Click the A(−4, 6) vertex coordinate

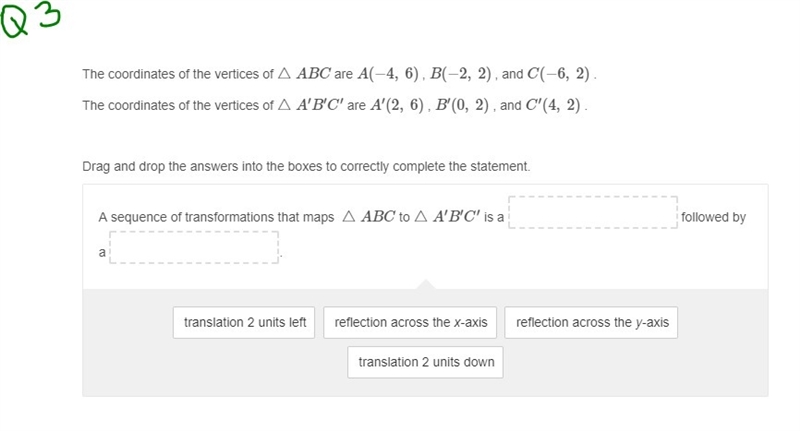click(x=388, y=74)
